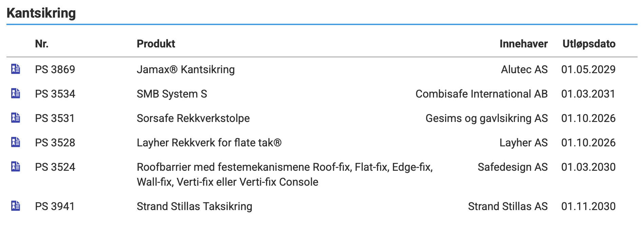Click certificate number PS 3941
The image size is (644, 227).
coord(55,206)
